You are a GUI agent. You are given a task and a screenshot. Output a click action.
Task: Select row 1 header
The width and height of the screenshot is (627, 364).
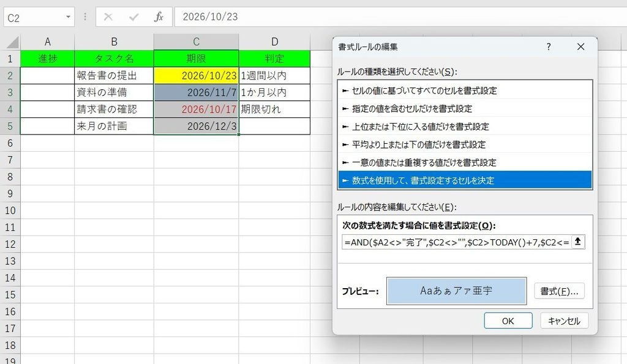tap(10, 59)
